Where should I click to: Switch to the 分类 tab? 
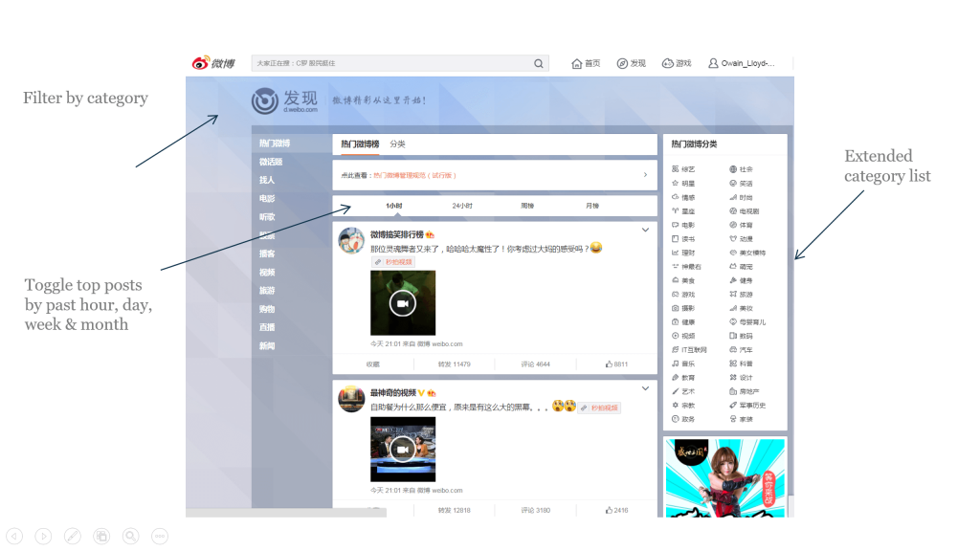(397, 144)
